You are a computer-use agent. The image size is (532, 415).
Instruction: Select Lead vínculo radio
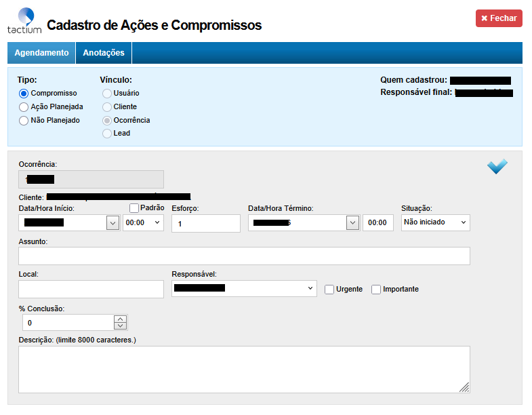tap(107, 134)
